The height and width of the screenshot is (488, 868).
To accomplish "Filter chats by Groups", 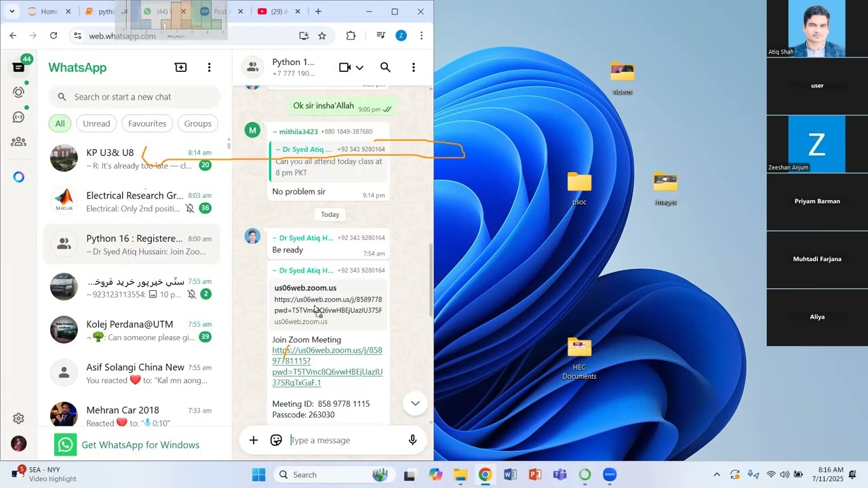I will pyautogui.click(x=198, y=123).
